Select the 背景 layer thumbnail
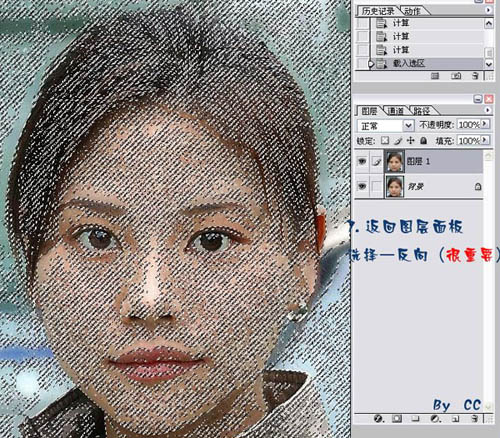500x438 pixels. (395, 186)
